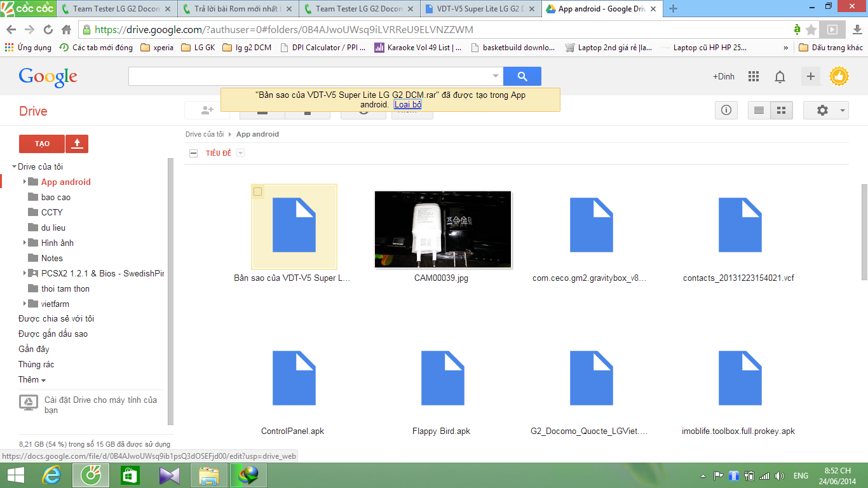The height and width of the screenshot is (488, 868).
Task: Expand the Thêm sidebar section
Action: tap(32, 379)
